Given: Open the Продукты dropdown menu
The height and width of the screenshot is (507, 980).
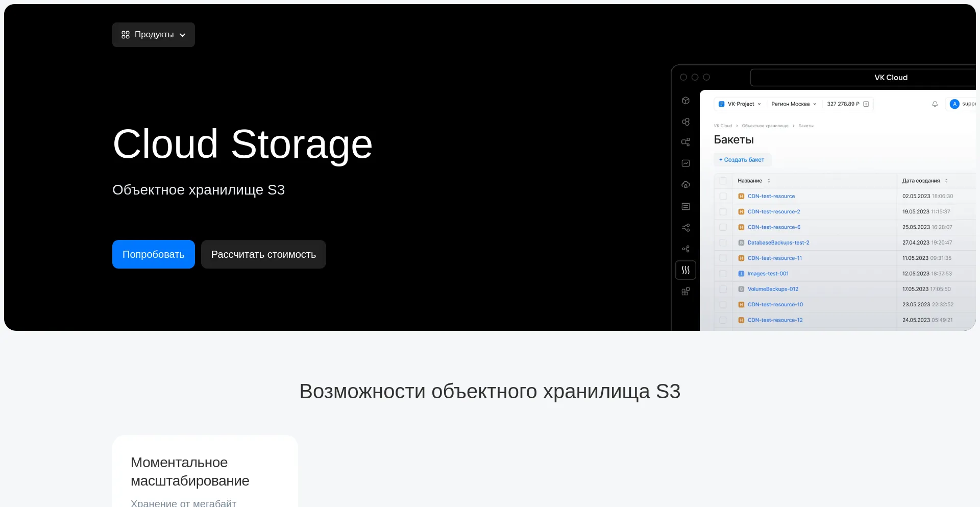Looking at the screenshot, I should 154,35.
